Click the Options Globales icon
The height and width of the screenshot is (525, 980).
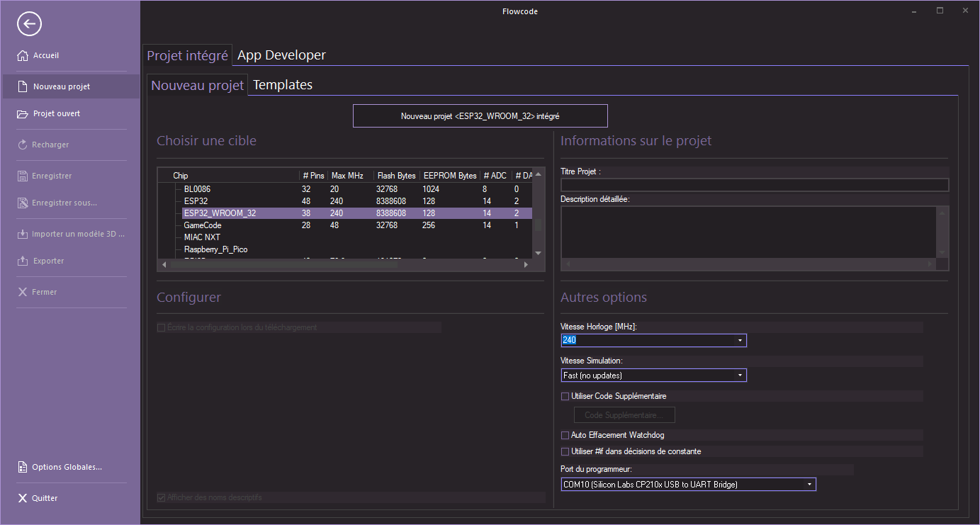[x=23, y=467]
